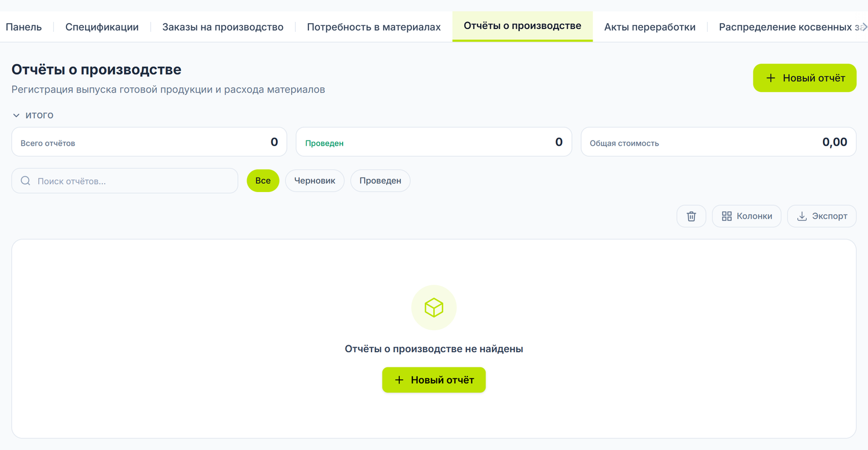The image size is (868, 450).
Task: Select the Все filter chip
Action: (263, 180)
